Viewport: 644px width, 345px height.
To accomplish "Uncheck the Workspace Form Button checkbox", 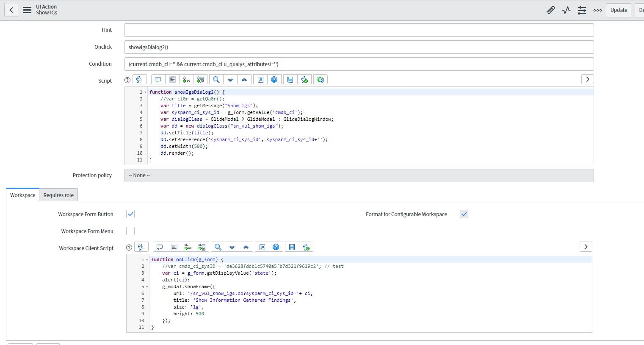I will [130, 214].
